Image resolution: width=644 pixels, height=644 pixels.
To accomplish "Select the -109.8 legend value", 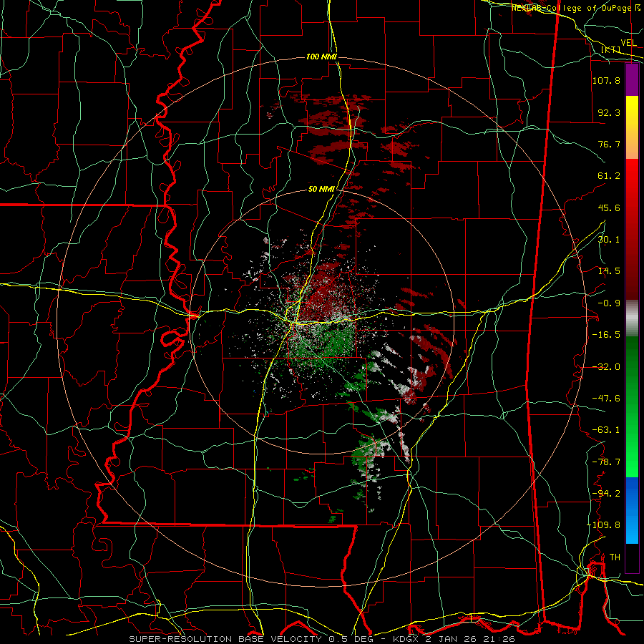I will [x=604, y=525].
